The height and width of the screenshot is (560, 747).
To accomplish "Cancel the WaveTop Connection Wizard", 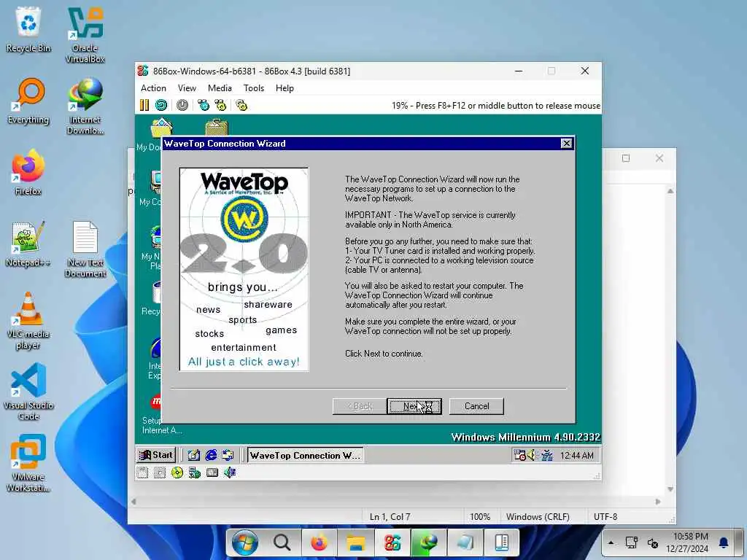I will click(476, 406).
